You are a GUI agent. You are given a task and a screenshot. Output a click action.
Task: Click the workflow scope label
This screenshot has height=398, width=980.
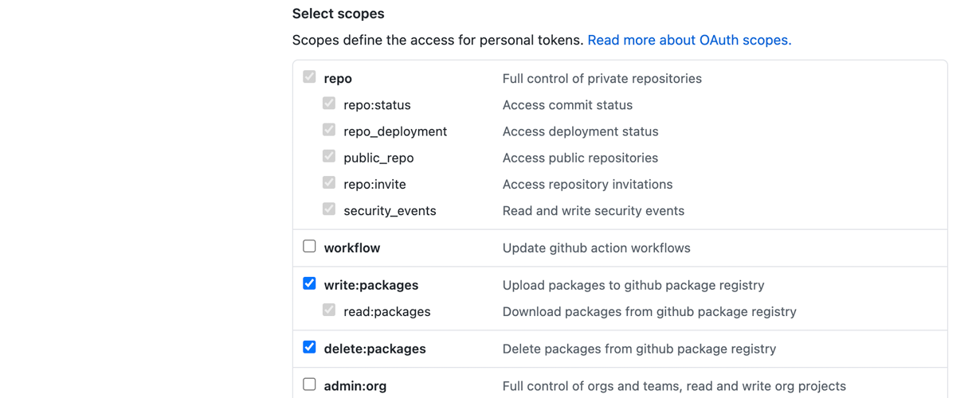[x=352, y=248]
